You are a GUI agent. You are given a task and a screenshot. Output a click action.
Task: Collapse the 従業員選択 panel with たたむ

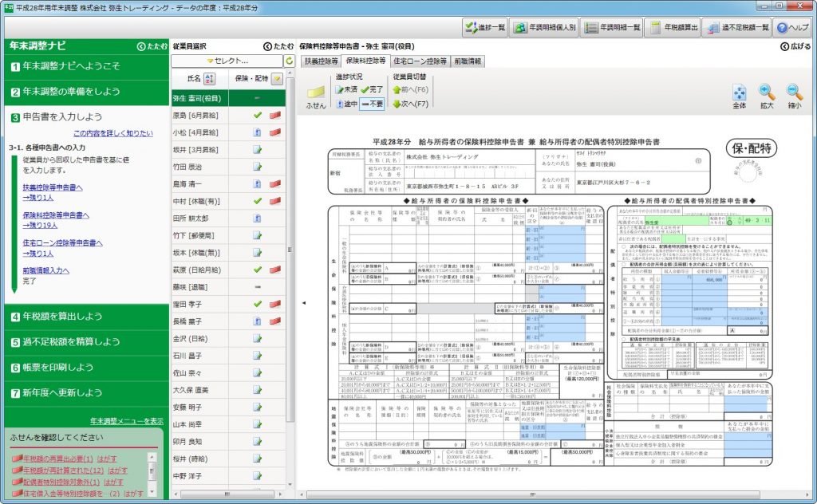coord(278,46)
